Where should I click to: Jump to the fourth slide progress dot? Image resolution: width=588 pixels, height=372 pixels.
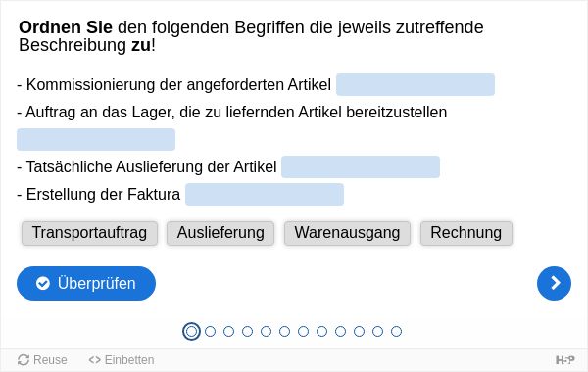pos(247,331)
